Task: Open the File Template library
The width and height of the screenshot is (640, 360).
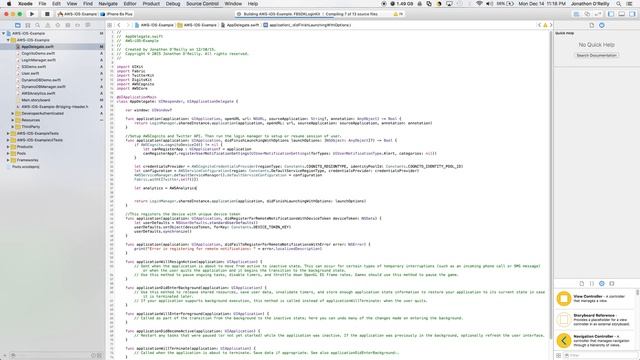Action: click(582, 283)
